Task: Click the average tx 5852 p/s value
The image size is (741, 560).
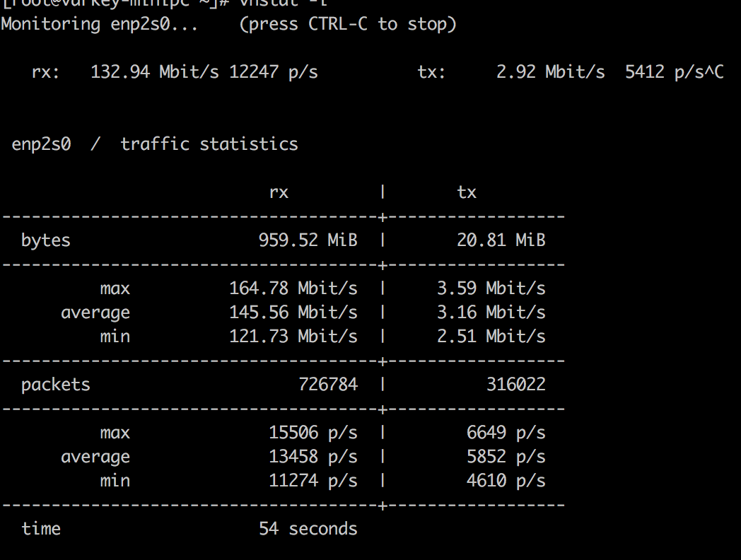Action: point(506,457)
